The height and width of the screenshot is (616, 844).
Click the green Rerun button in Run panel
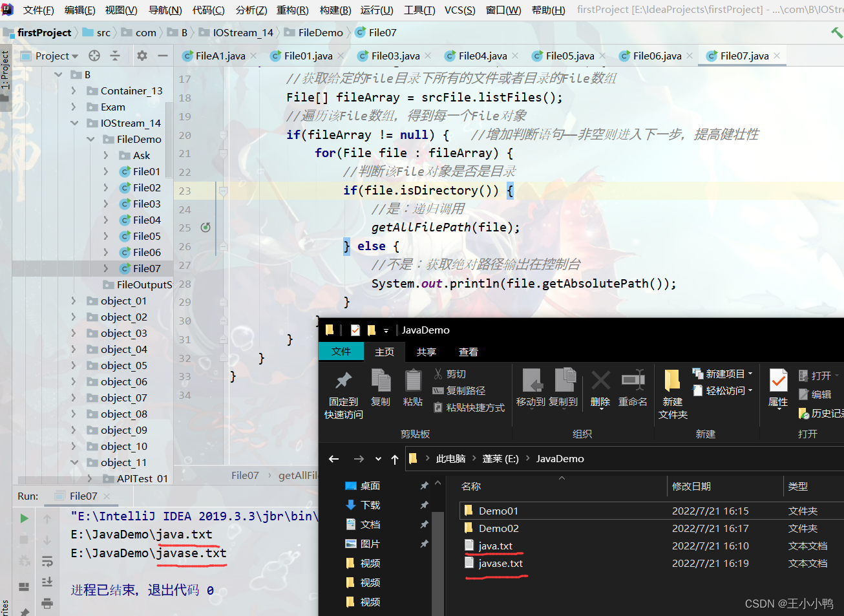tap(24, 518)
